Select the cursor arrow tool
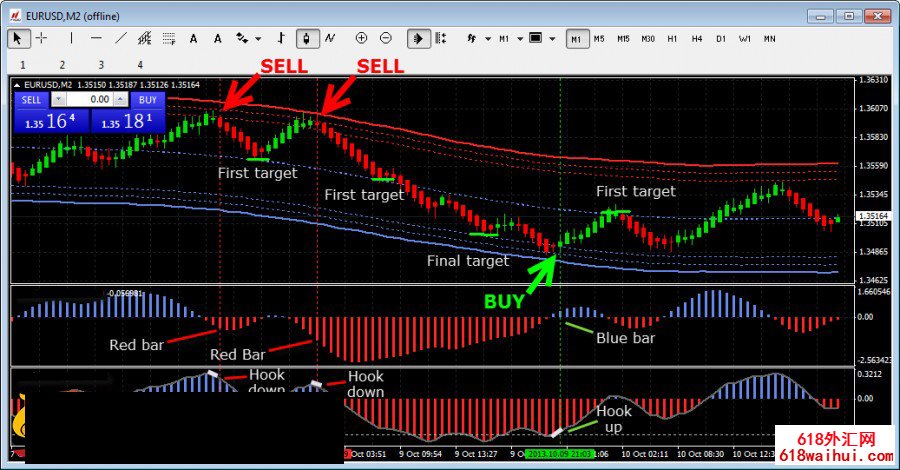This screenshot has height=470, width=900. coord(17,38)
